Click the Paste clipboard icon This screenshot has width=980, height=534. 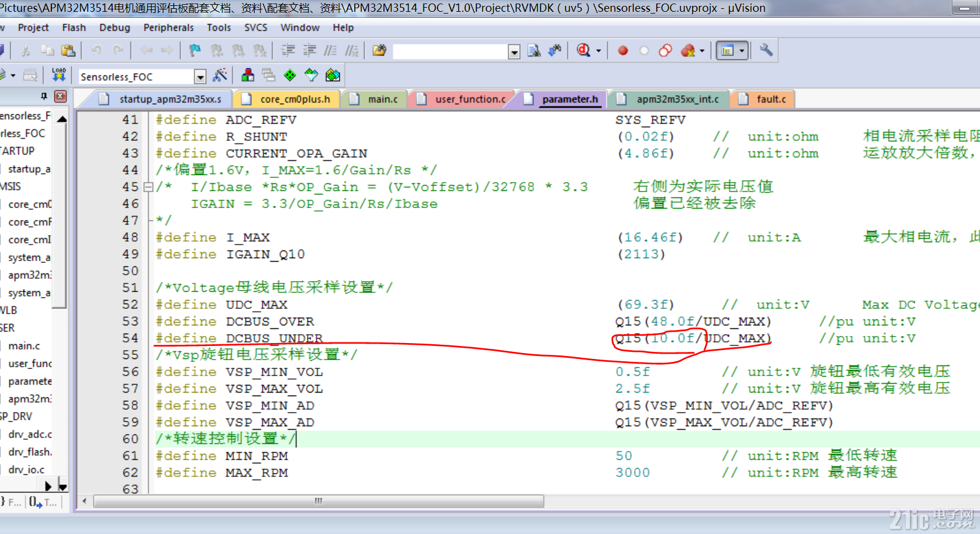tap(68, 51)
